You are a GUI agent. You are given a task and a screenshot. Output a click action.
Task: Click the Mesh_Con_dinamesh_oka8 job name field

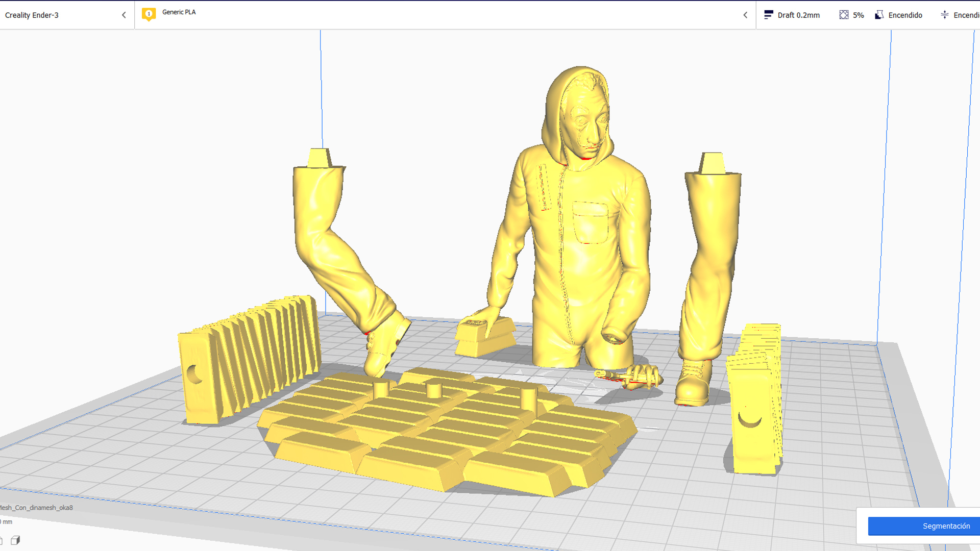click(x=36, y=508)
